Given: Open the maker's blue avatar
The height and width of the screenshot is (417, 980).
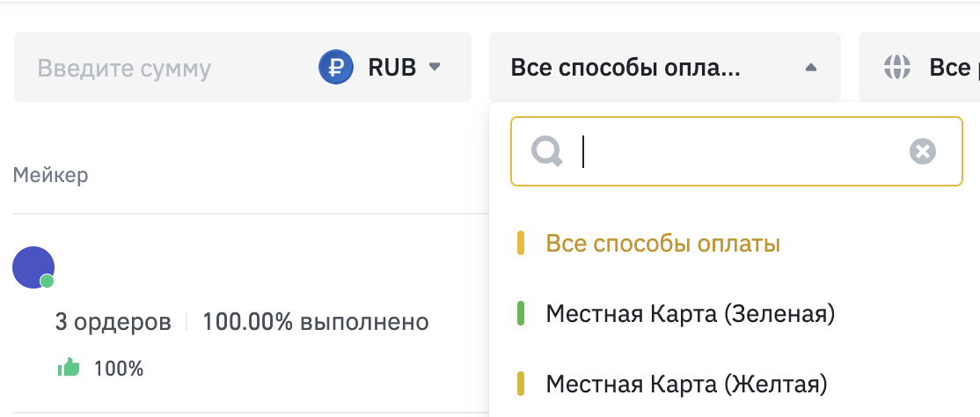Looking at the screenshot, I should point(33,267).
